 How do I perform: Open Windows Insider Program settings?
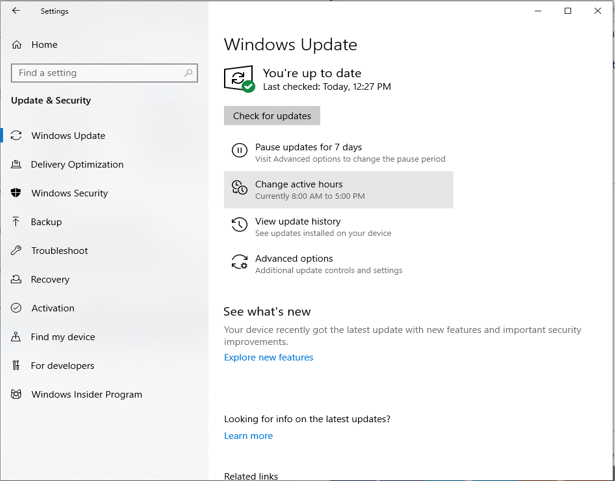(x=87, y=394)
